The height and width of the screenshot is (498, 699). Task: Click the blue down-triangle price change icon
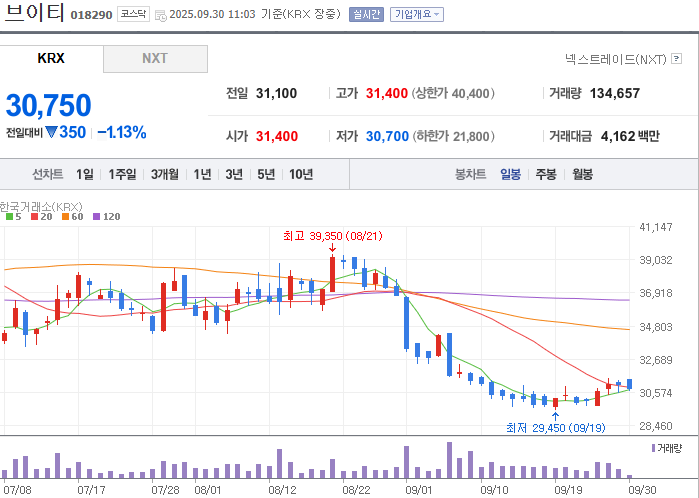51,132
